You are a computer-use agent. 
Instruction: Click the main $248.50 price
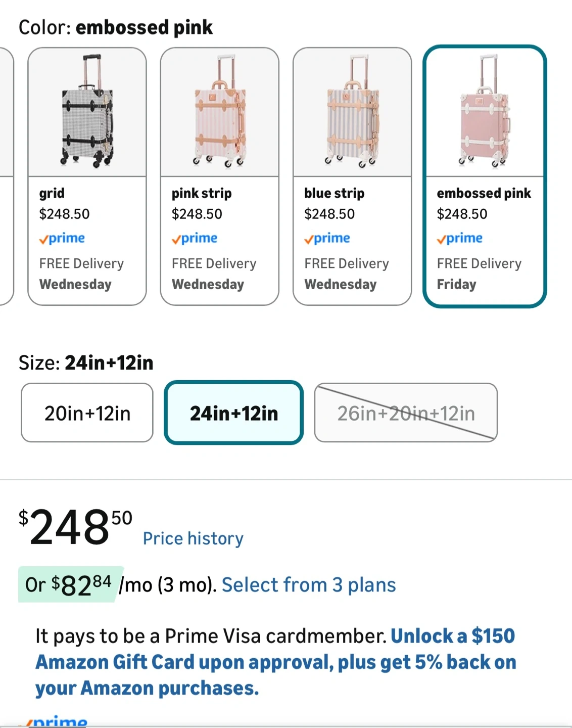click(x=75, y=527)
